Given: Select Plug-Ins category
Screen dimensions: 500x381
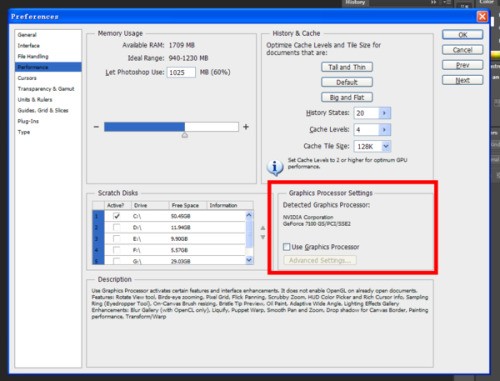Looking at the screenshot, I should pyautogui.click(x=28, y=121).
